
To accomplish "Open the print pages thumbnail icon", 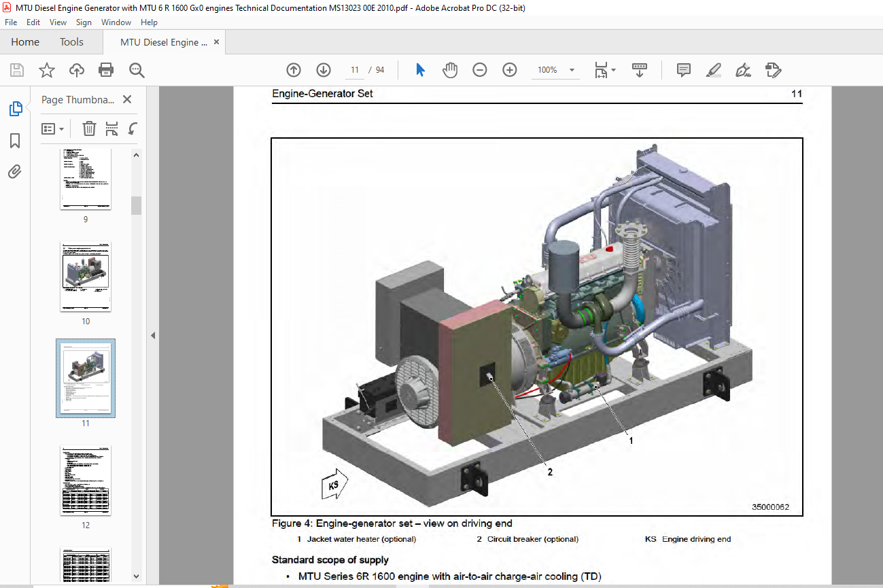I will 111,128.
